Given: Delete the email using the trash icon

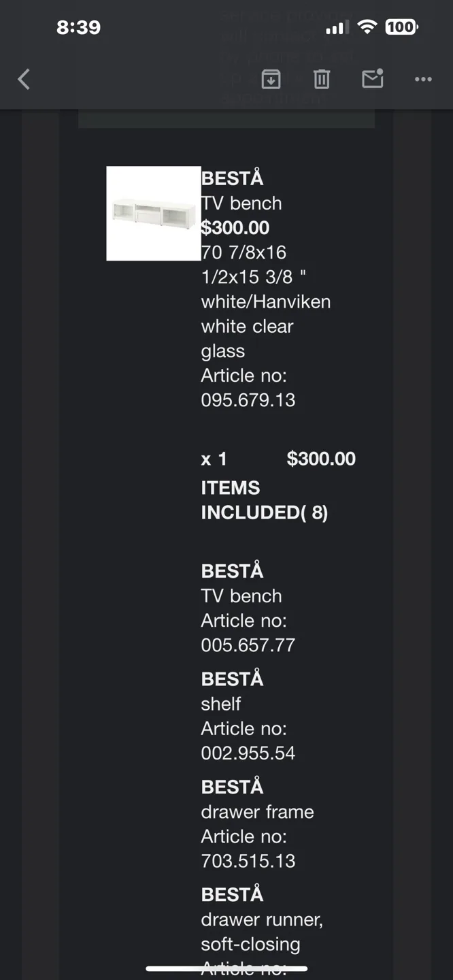Looking at the screenshot, I should coord(322,80).
